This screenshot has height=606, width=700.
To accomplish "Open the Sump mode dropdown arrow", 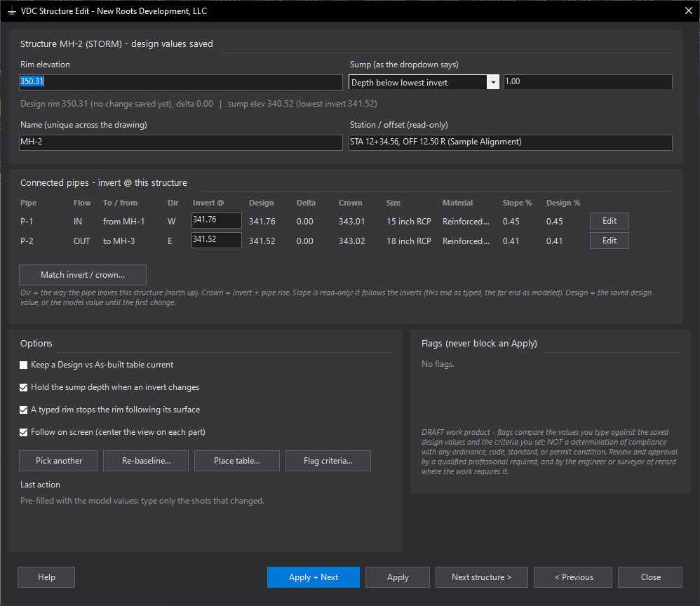I will (493, 82).
